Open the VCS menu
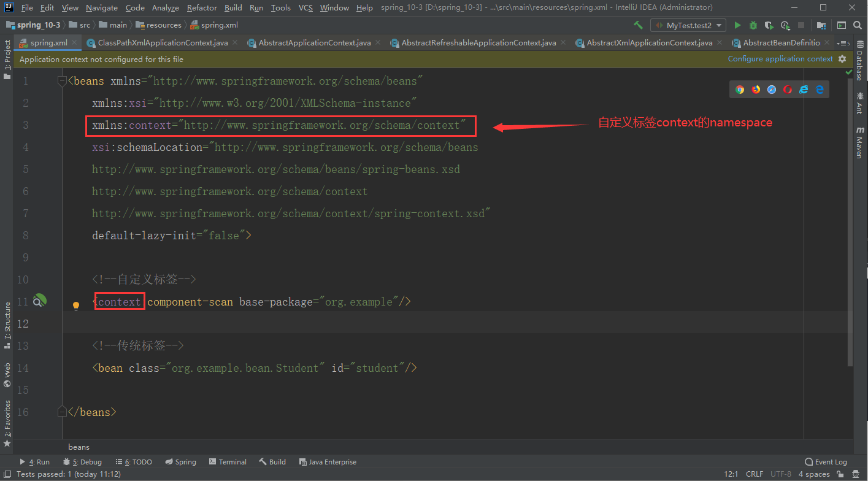This screenshot has width=868, height=481. coord(305,7)
